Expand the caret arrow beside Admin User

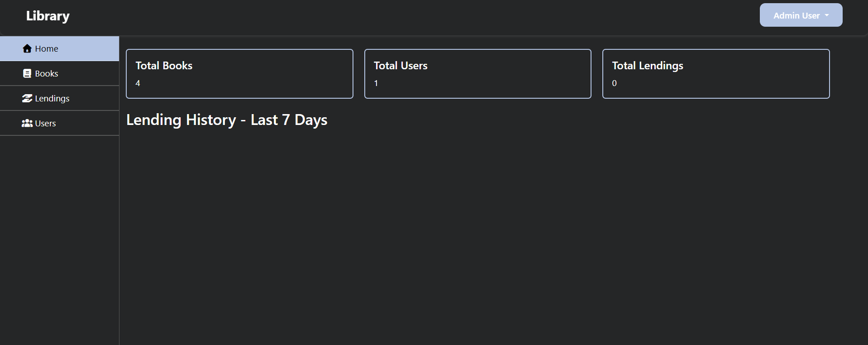pos(827,15)
